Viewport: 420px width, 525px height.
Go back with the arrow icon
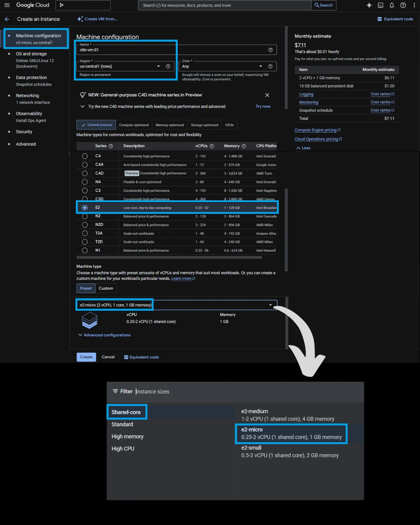point(7,19)
